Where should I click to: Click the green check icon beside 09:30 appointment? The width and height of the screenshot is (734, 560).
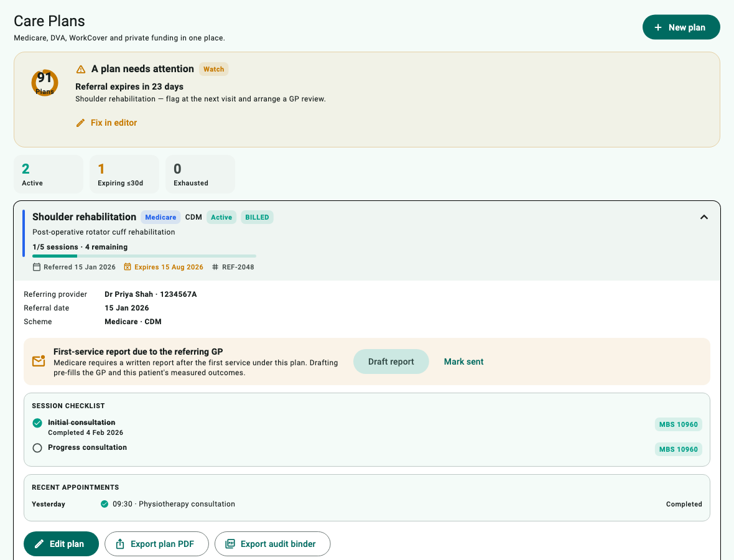(x=105, y=504)
